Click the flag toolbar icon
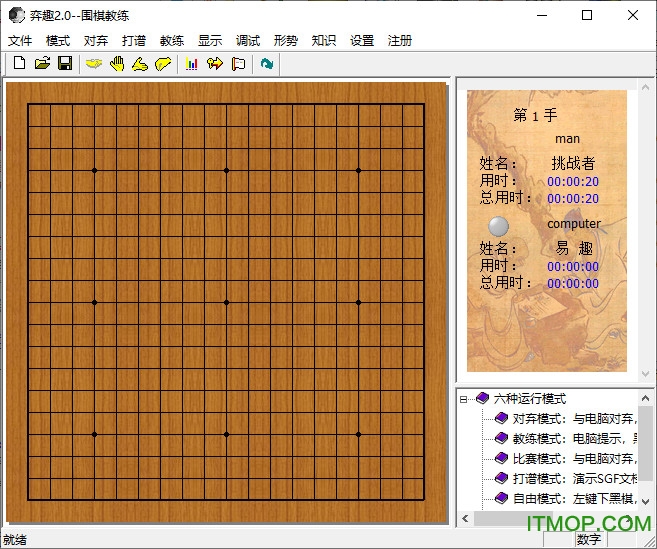The image size is (657, 549). click(238, 64)
